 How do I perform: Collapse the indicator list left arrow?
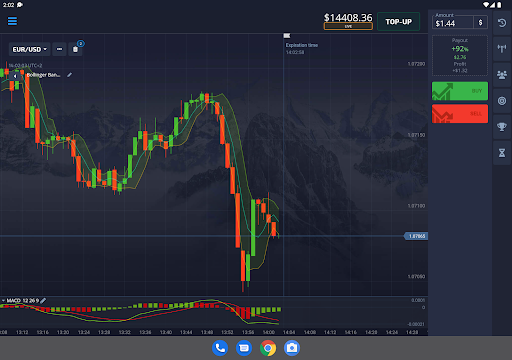pos(15,76)
